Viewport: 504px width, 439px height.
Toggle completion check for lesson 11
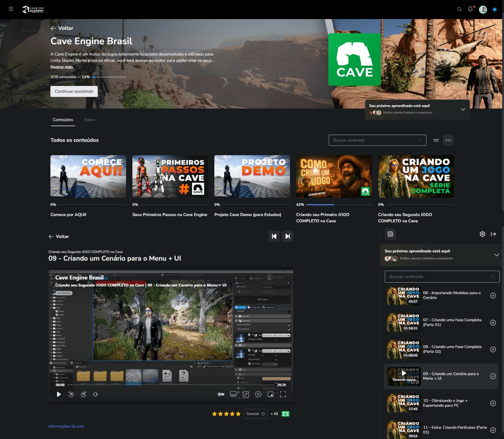pos(493,430)
